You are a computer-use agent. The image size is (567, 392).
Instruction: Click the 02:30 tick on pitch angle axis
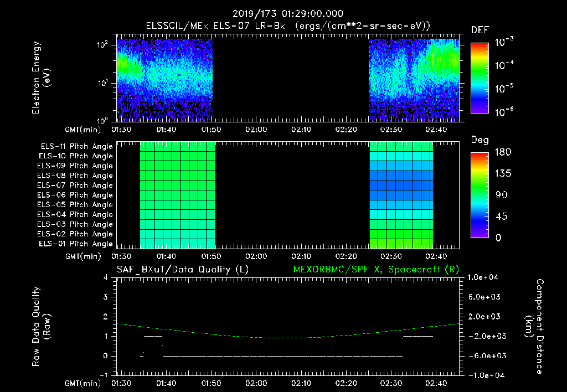coord(391,256)
